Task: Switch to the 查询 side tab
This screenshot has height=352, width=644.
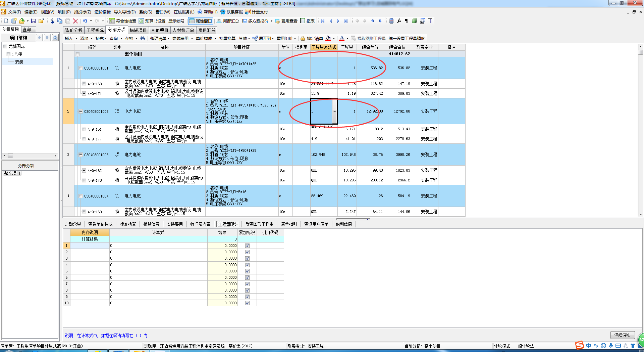Action: click(x=26, y=30)
